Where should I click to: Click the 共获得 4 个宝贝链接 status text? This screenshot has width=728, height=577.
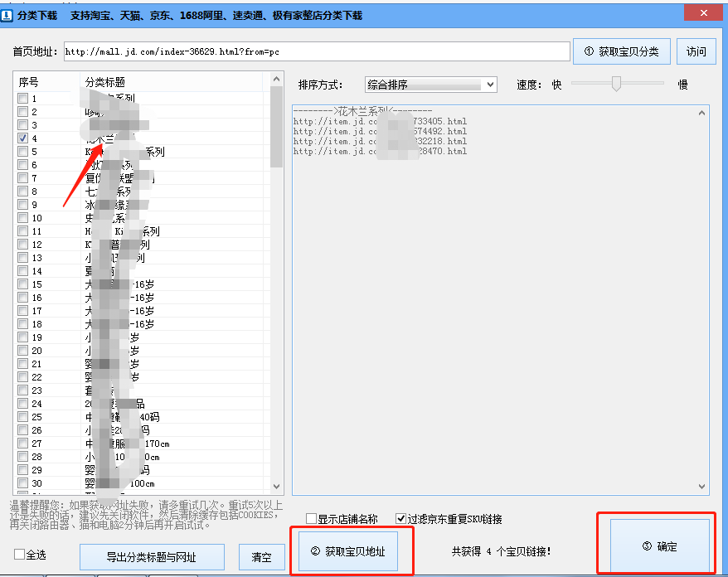502,551
